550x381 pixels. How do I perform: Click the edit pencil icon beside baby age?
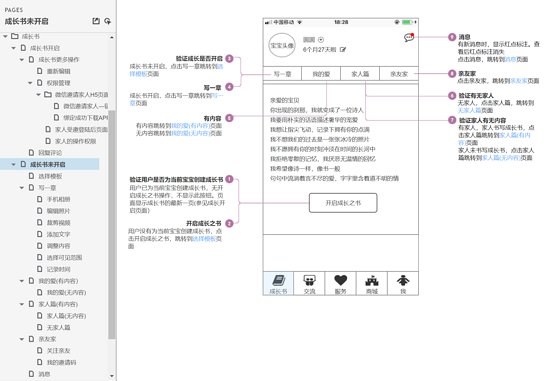343,50
